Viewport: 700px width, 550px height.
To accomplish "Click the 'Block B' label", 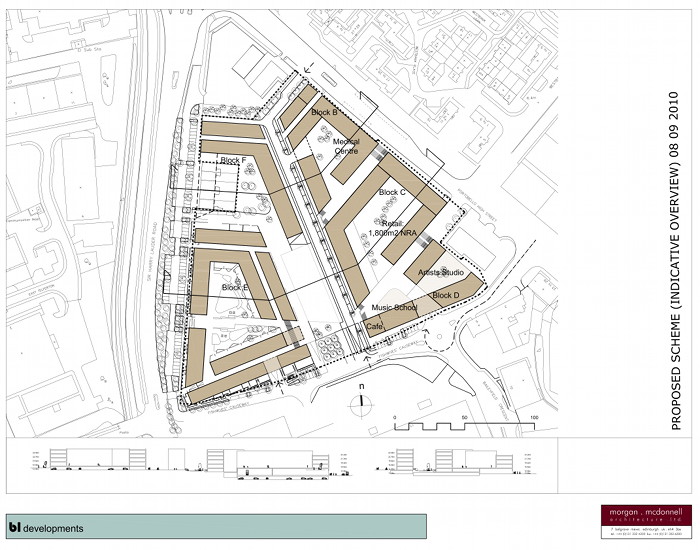I will pos(325,112).
